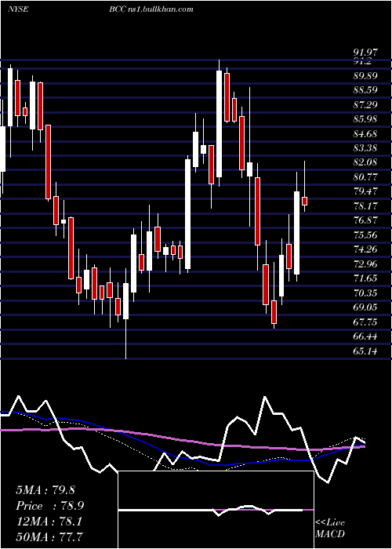This screenshot has height=549, width=392.
Task: Click the Price : 78.9 readout
Action: click(x=50, y=506)
